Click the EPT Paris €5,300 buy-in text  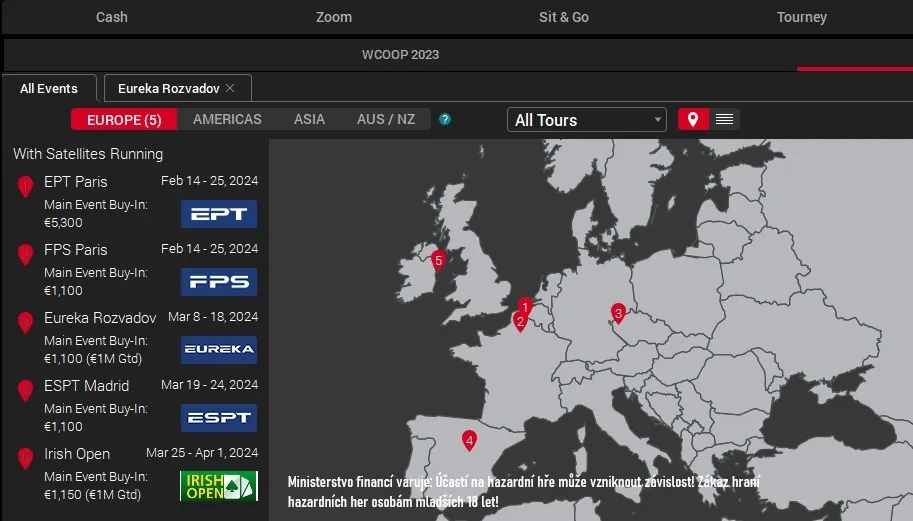point(63,222)
